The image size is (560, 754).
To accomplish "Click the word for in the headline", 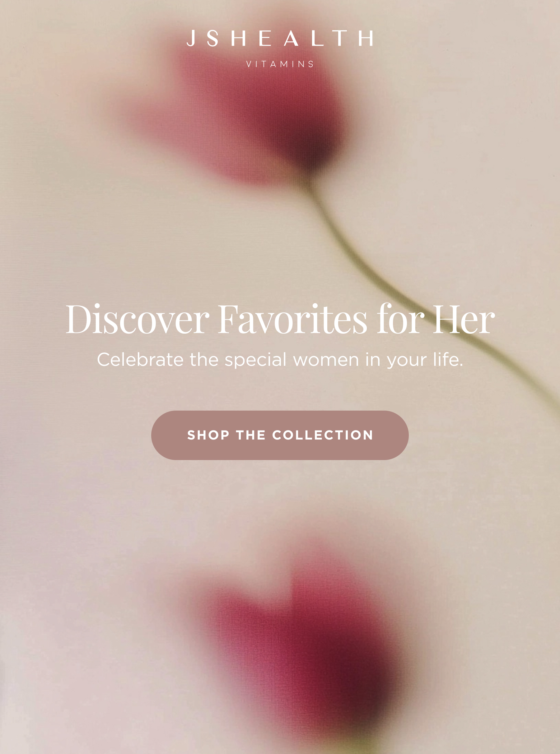I will coord(400,319).
